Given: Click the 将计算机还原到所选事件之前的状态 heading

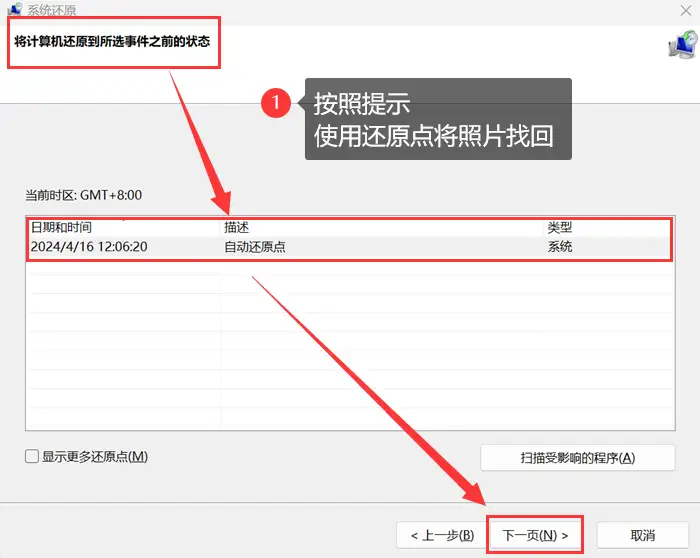Looking at the screenshot, I should (x=112, y=42).
